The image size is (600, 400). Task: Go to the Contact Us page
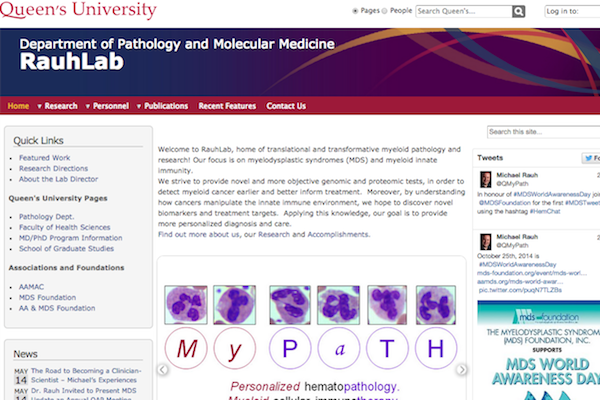(x=286, y=106)
